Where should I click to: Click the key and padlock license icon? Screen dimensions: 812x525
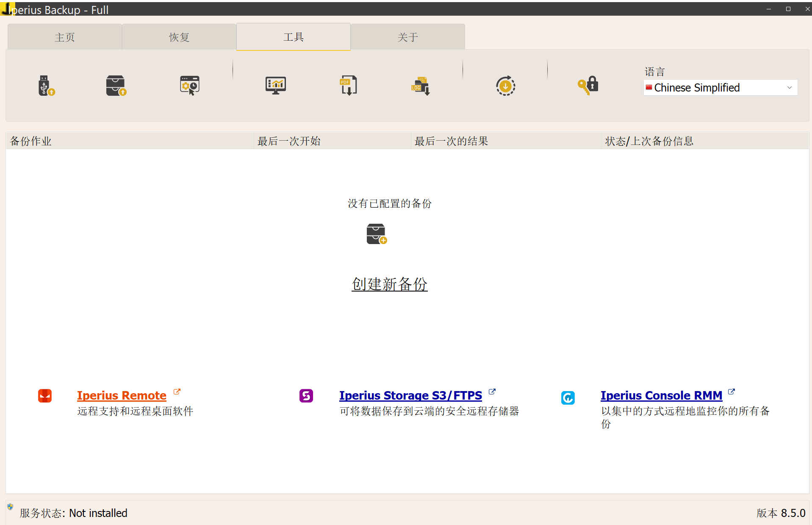[x=588, y=86]
